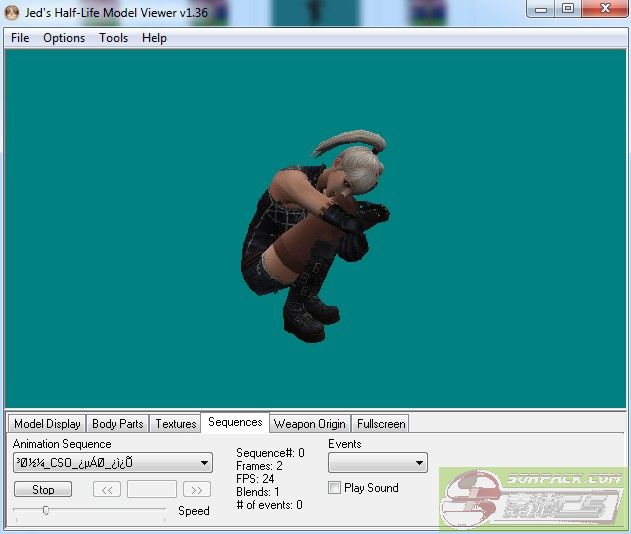Open the Tools menu

[x=113, y=38]
